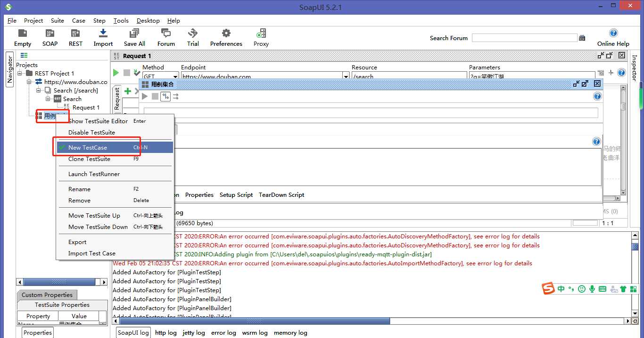644x338 pixels.
Task: Add Request 1 to a TestCase icon
Action: click(137, 73)
